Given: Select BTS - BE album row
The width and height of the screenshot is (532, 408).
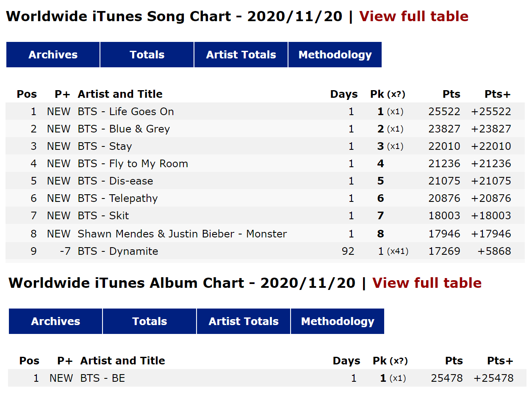Looking at the screenshot, I should point(103,378).
